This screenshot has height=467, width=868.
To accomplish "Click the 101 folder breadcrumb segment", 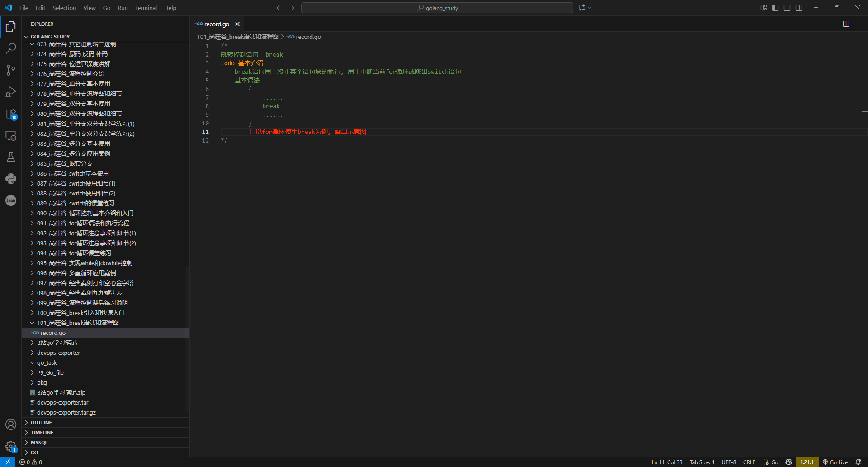I will click(238, 37).
